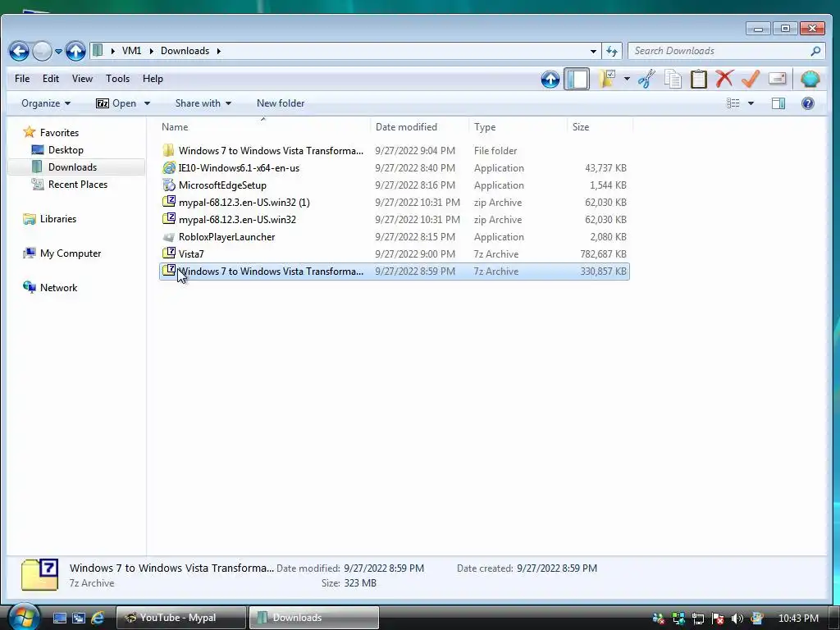Open the address bar history dropdown arrow
Screen dimensions: 840x630
point(593,52)
